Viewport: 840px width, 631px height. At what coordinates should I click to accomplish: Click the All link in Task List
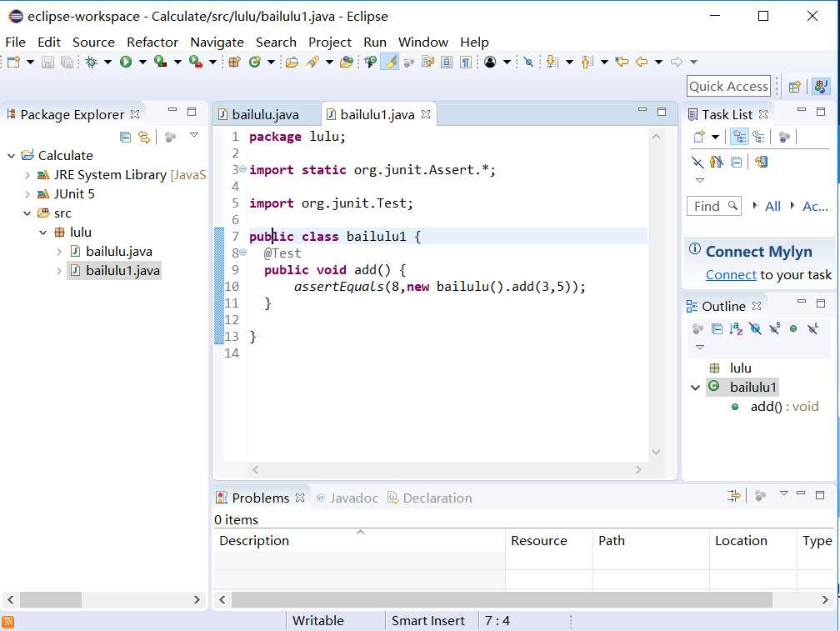pos(772,206)
